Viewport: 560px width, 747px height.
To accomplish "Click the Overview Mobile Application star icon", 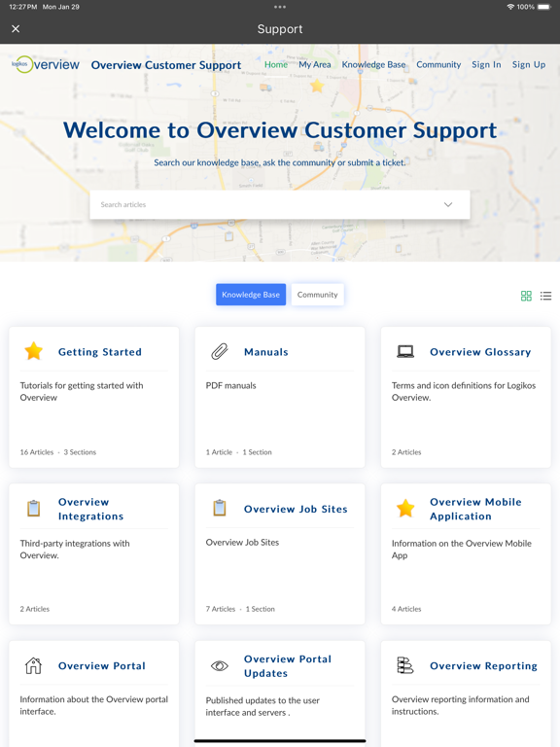I will pos(405,509).
